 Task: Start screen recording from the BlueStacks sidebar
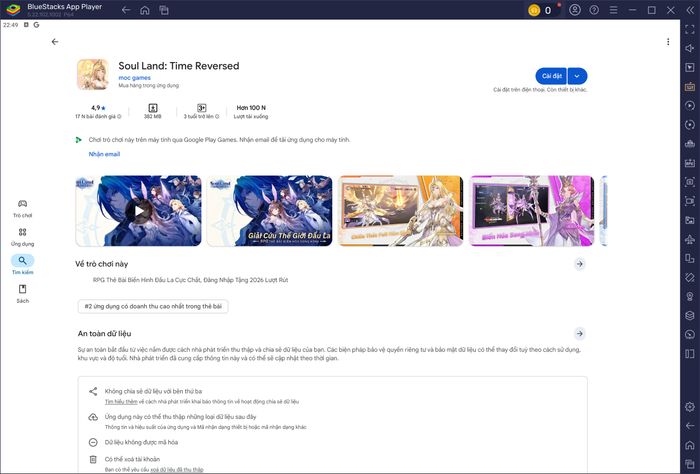point(690,201)
